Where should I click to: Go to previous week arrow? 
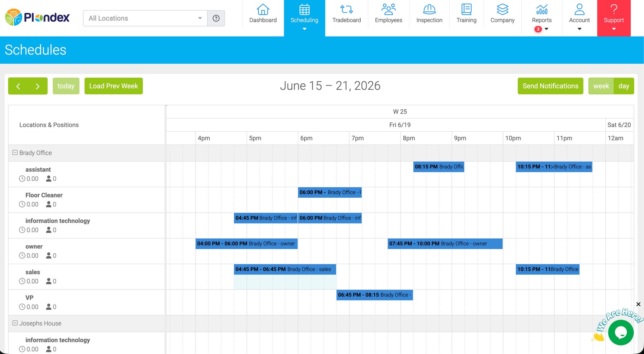pos(18,86)
